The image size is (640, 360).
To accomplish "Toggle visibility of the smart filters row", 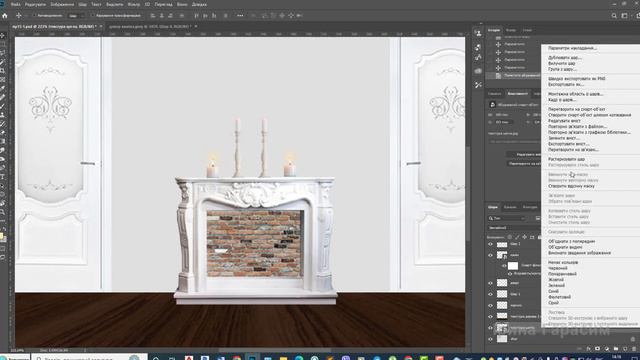I will (504, 266).
